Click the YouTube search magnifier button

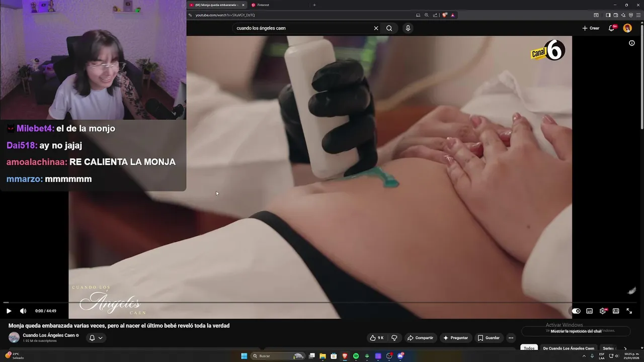click(x=389, y=28)
